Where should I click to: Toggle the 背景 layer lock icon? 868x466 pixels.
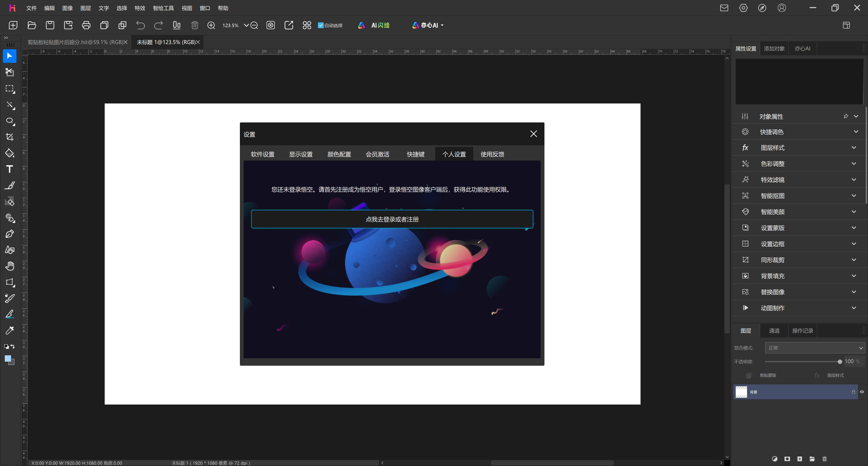pyautogui.click(x=853, y=392)
